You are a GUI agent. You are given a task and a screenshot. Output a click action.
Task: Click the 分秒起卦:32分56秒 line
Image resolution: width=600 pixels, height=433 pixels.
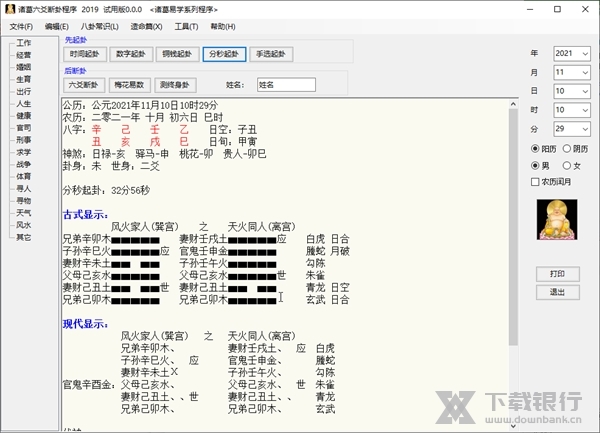click(x=106, y=190)
